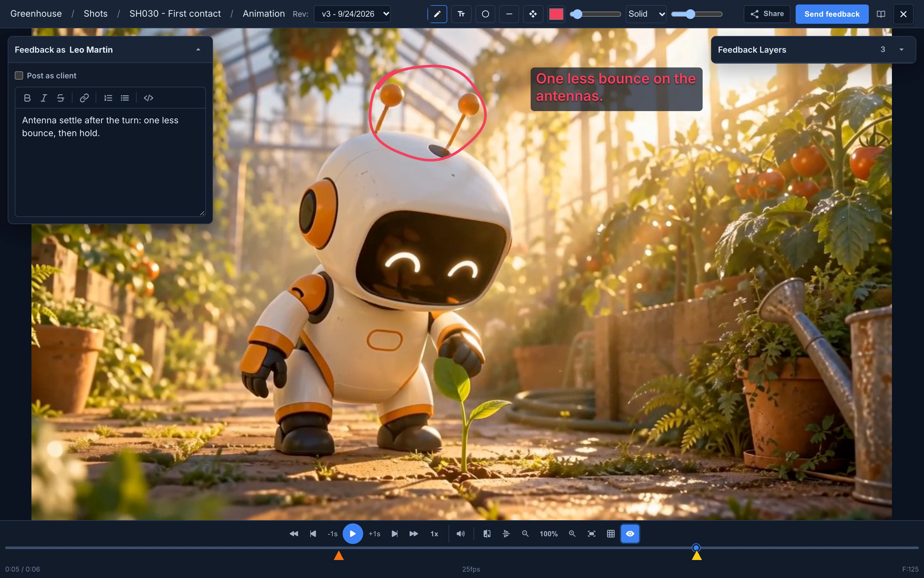This screenshot has width=924, height=578.
Task: Toggle italic formatting in feedback editor
Action: (x=44, y=98)
